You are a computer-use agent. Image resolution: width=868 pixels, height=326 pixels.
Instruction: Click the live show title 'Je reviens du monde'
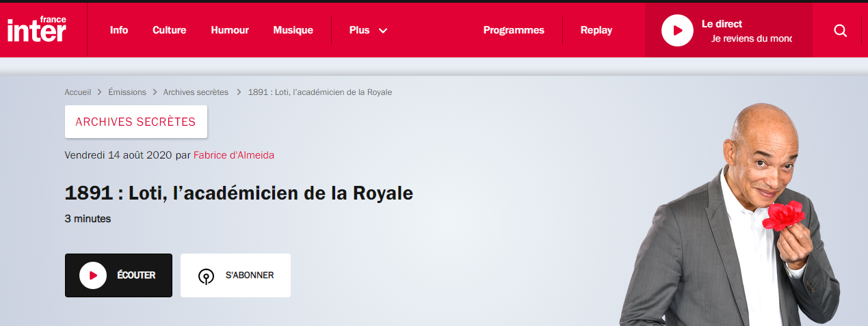click(751, 39)
